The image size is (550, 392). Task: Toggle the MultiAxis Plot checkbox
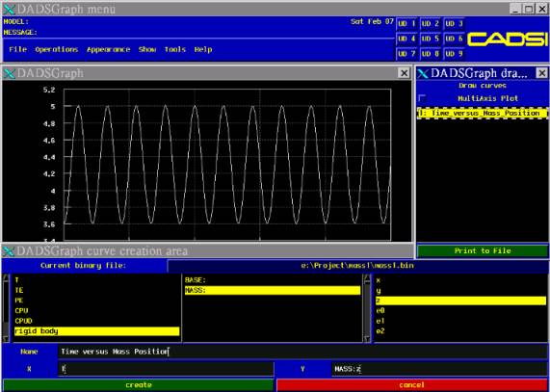pyautogui.click(x=422, y=98)
